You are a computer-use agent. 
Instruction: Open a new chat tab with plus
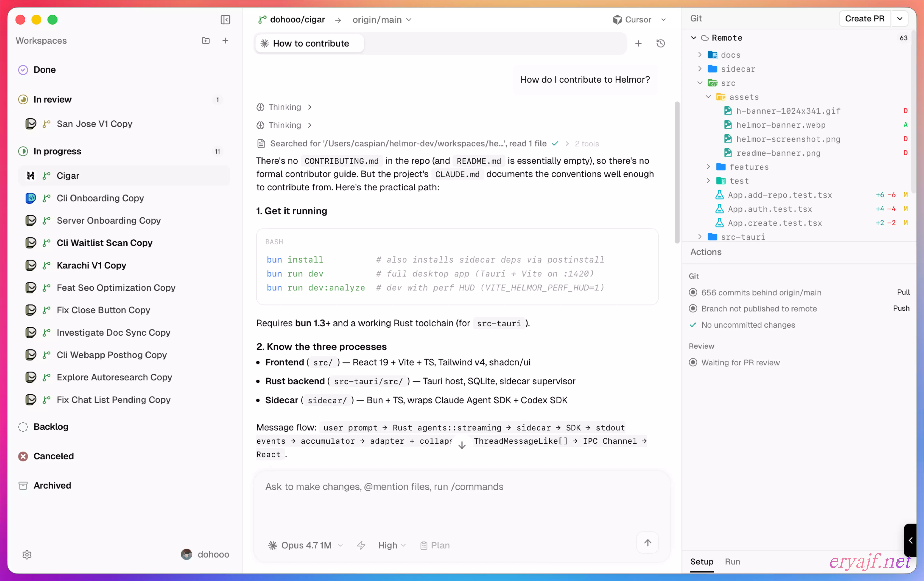638,43
